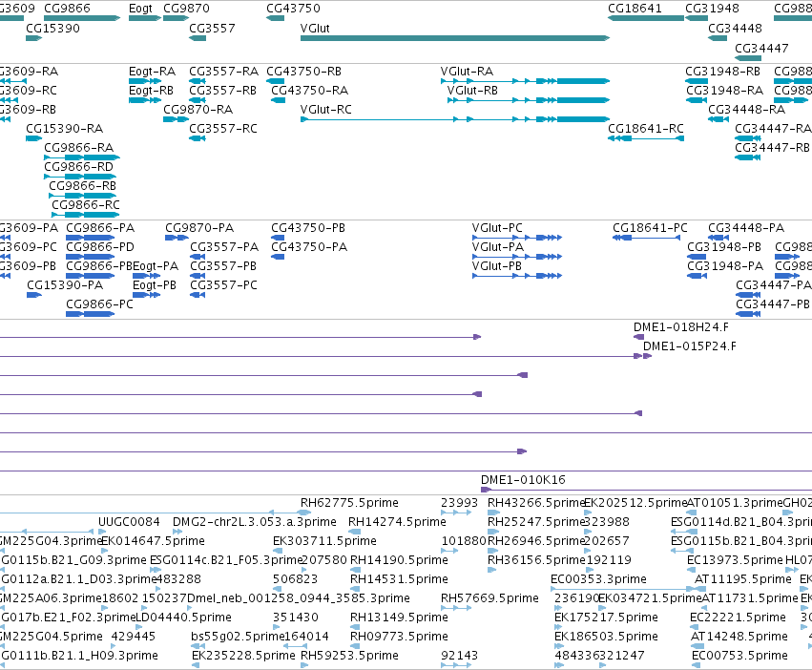Click the RH57669.5prime EST label

point(489,599)
